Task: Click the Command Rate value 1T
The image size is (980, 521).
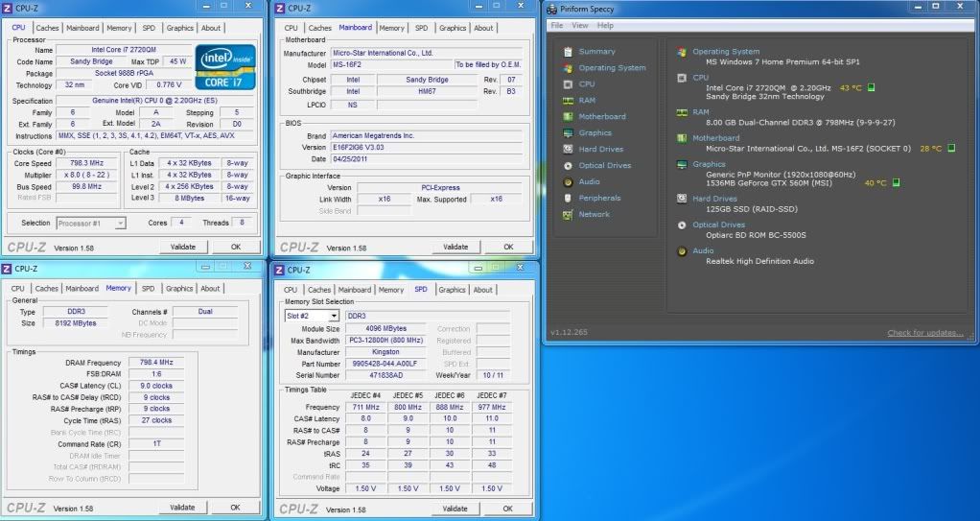Action: (156, 443)
